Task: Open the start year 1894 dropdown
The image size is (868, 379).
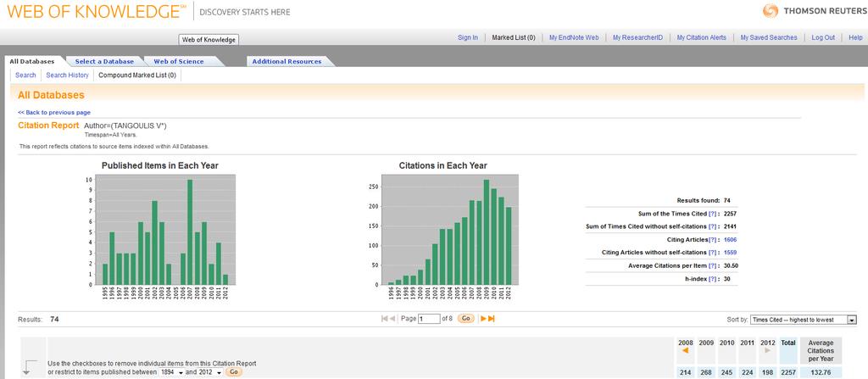Action: (172, 372)
